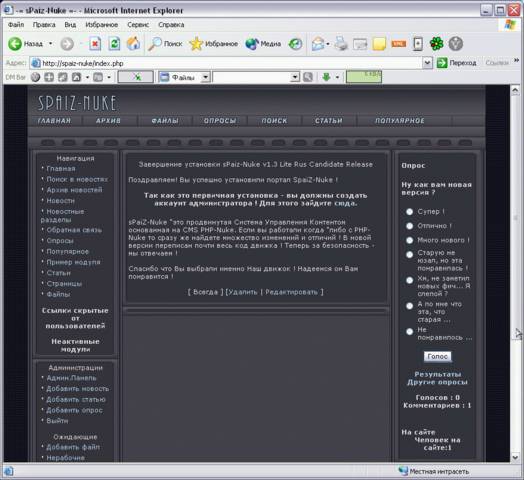
Task: Open the Файлы dropdown in DM Bar
Action: pos(205,77)
